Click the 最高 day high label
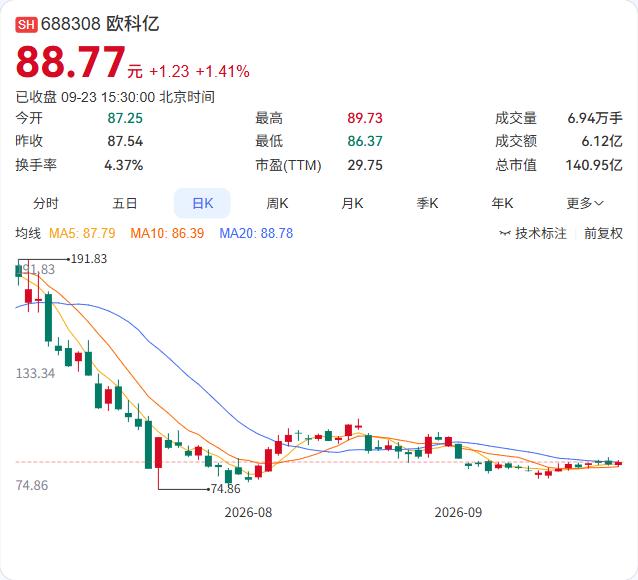 [x=269, y=118]
